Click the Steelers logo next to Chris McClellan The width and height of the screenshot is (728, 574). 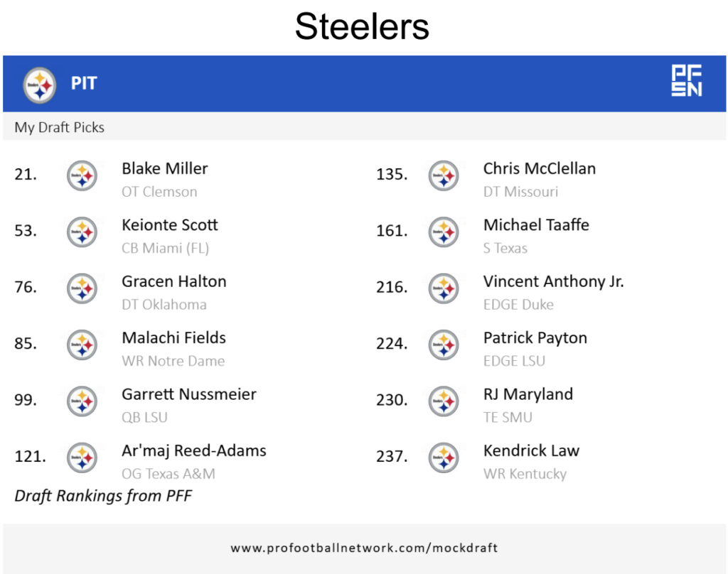[x=444, y=175]
